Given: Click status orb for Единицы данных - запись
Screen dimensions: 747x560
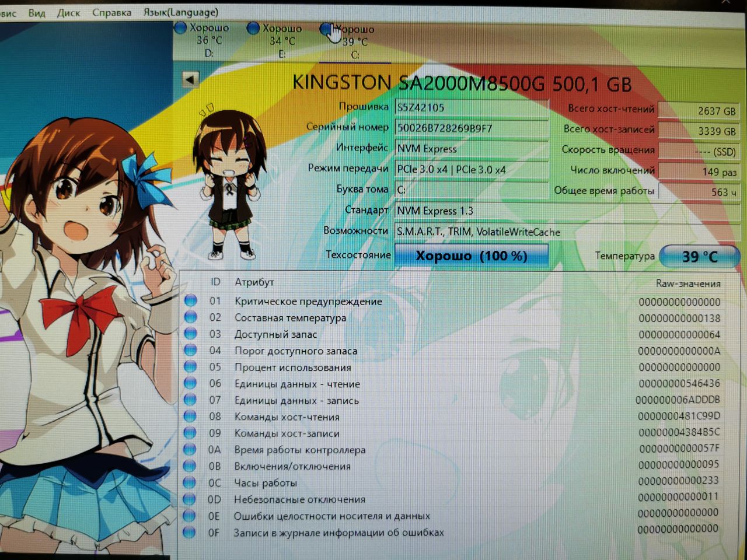Looking at the screenshot, I should (190, 400).
